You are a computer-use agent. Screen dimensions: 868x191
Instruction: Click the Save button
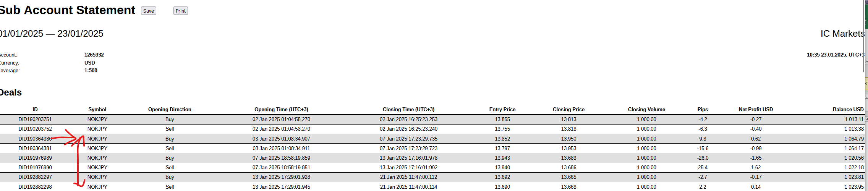pyautogui.click(x=149, y=11)
